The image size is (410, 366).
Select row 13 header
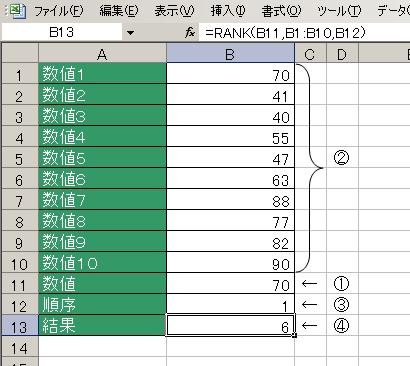pos(20,326)
